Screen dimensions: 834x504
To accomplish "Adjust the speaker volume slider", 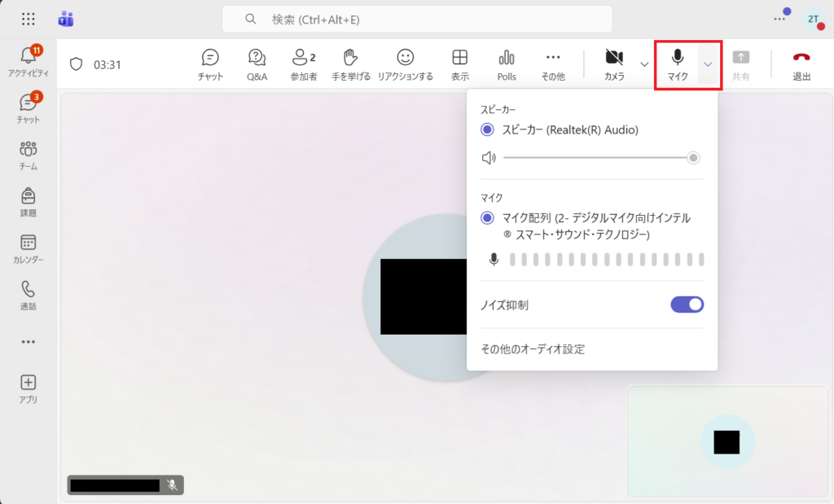I will [x=599, y=158].
